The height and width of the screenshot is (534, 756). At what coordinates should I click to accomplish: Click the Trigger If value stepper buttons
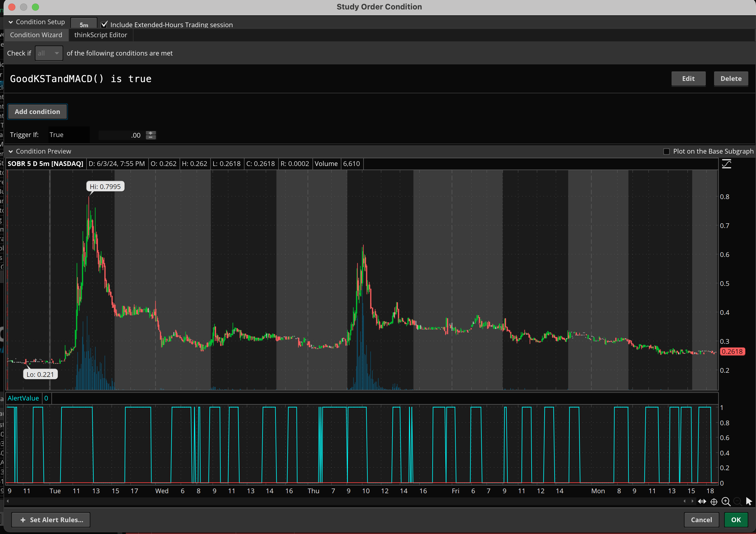click(x=151, y=135)
